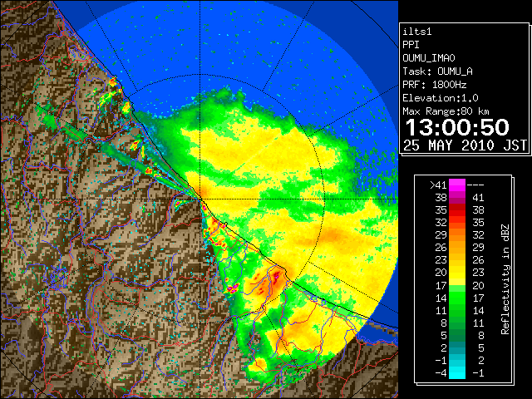Click the "Max Range:80 km" line
532x399 pixels.
pos(446,111)
